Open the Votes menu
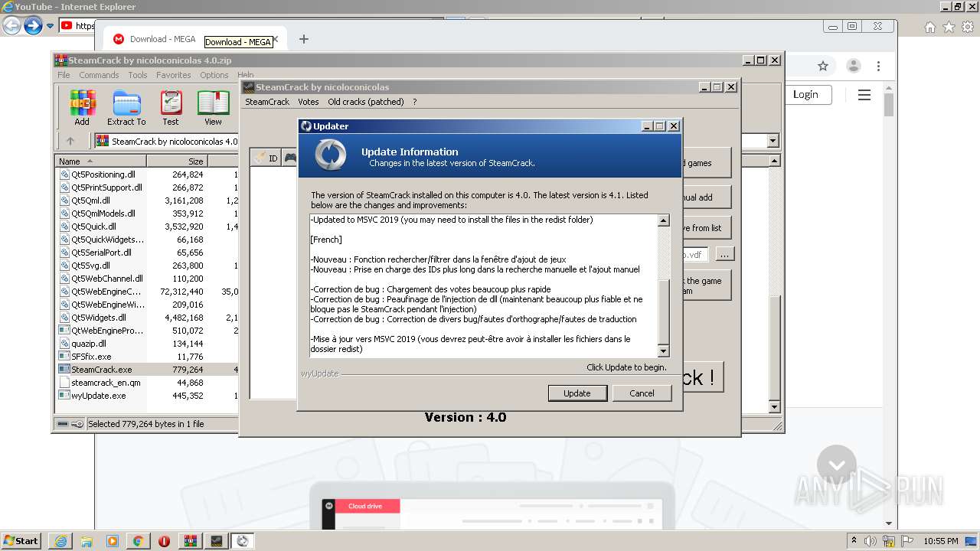Image resolution: width=980 pixels, height=551 pixels. click(309, 102)
